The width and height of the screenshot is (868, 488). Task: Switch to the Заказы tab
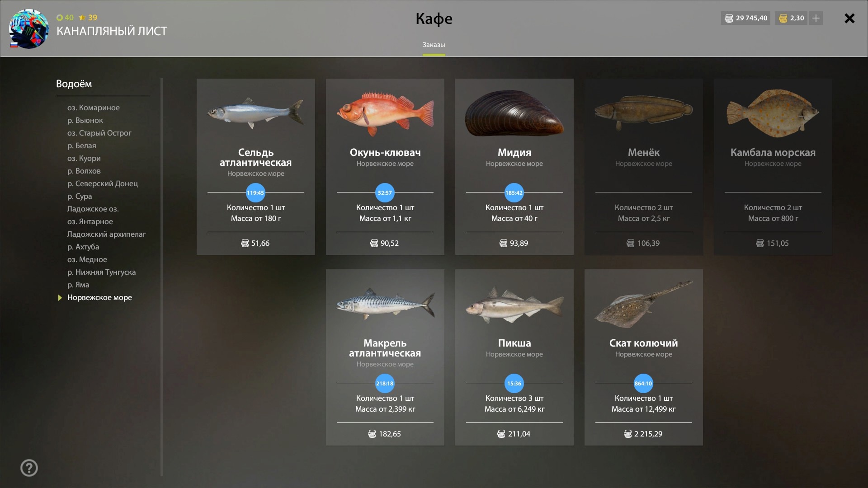click(434, 45)
